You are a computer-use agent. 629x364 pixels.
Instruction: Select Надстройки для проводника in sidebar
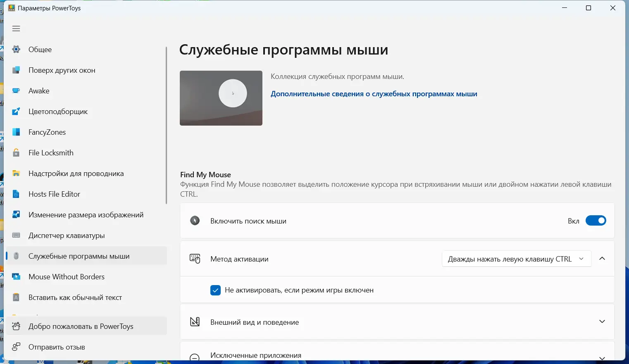tap(86, 174)
